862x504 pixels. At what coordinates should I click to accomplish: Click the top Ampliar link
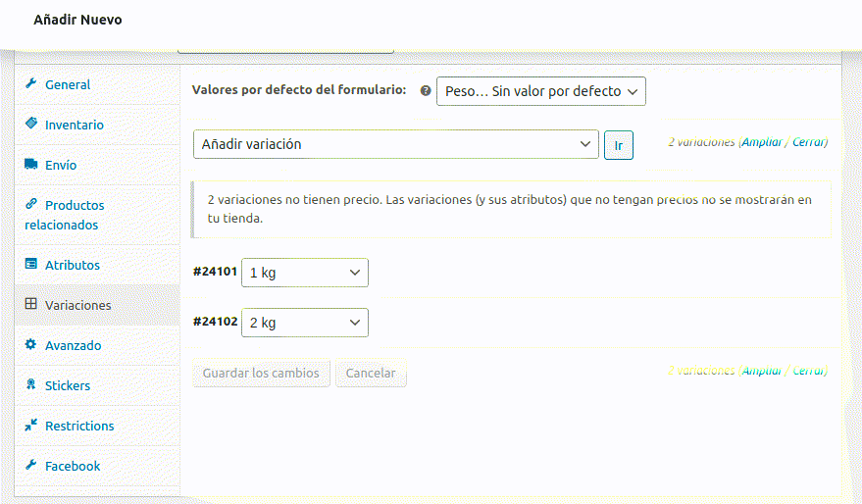pyautogui.click(x=761, y=142)
